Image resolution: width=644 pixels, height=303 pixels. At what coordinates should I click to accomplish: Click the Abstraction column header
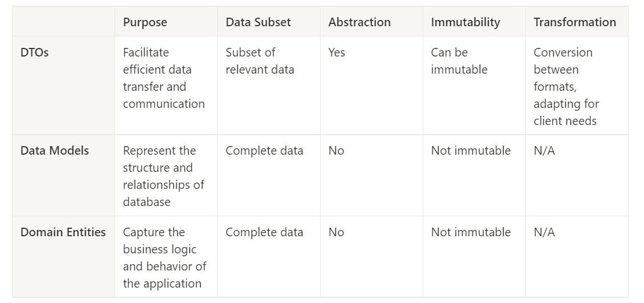pos(359,22)
